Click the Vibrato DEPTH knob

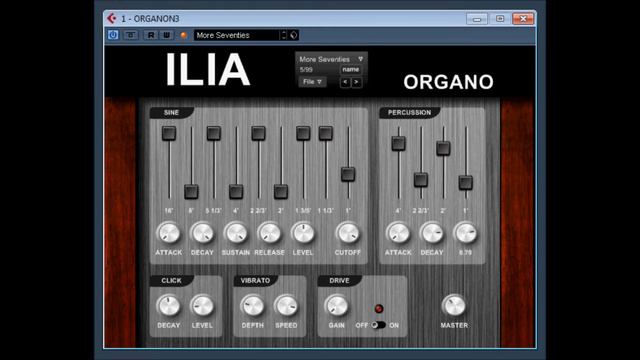pos(253,306)
